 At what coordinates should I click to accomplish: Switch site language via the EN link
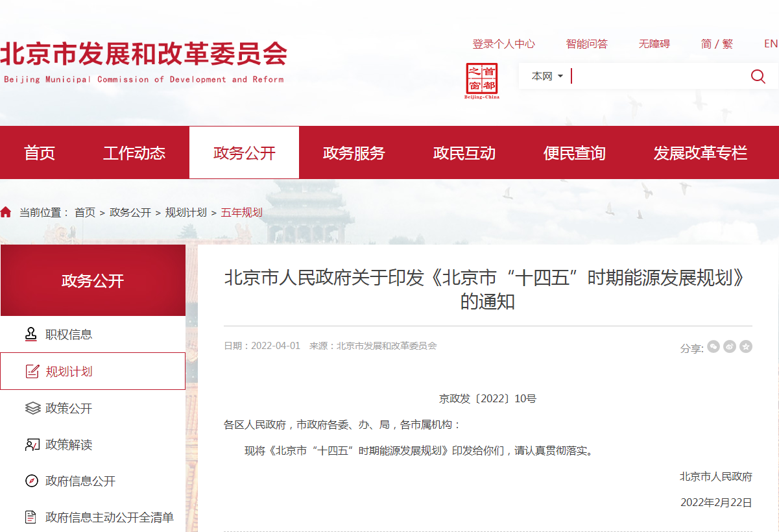tap(771, 43)
